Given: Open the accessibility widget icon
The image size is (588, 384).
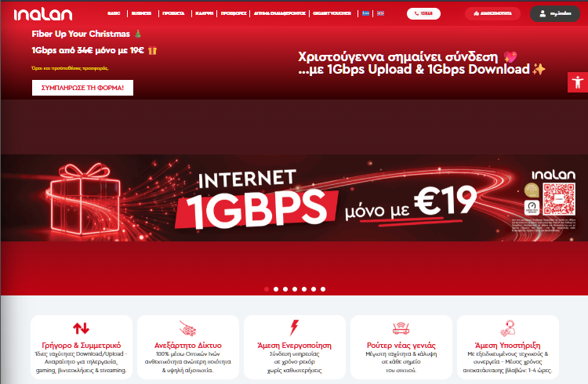Looking at the screenshot, I should (x=577, y=82).
